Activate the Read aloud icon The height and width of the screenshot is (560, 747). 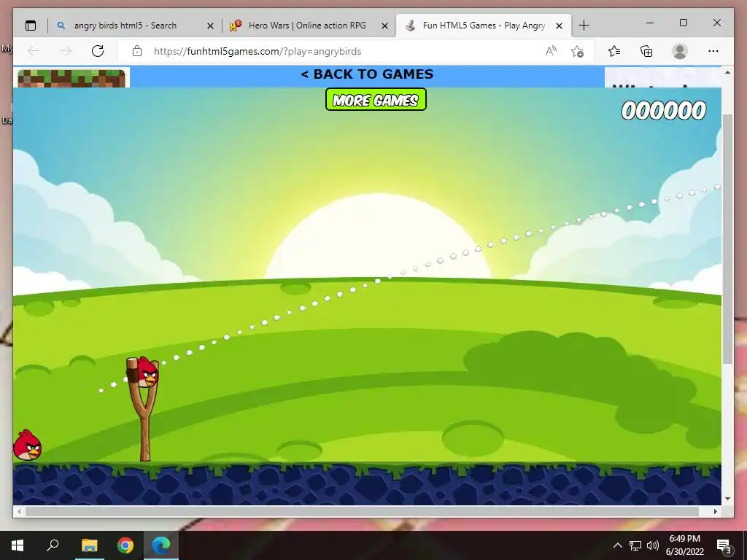pyautogui.click(x=551, y=51)
